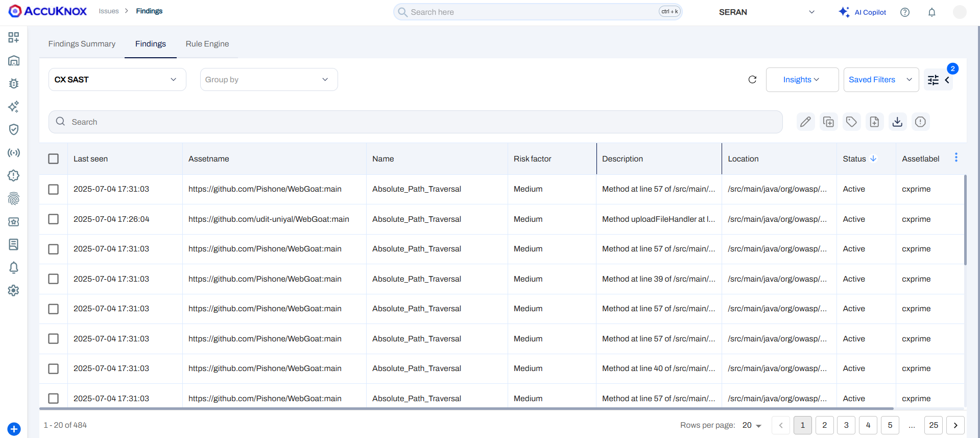
Task: Open the fingerprint identity icon in sidebar
Action: pos(14,198)
